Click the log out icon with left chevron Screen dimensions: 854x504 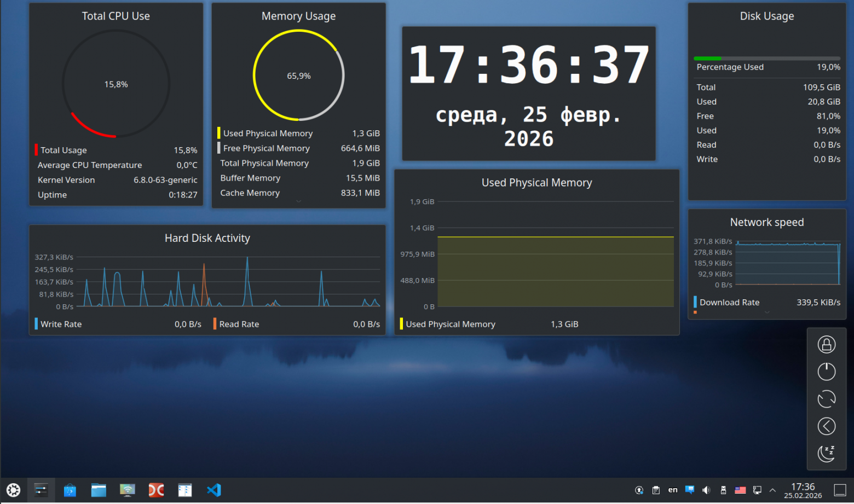[x=826, y=426]
